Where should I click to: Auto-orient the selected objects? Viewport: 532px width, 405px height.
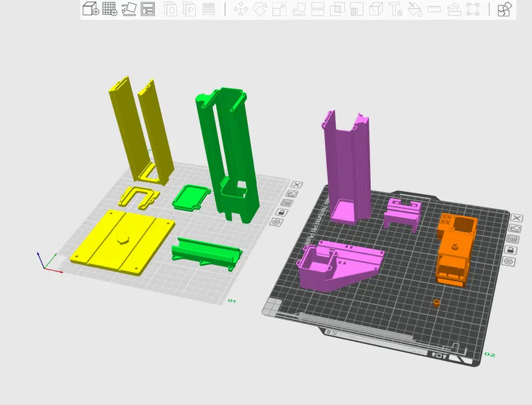coord(129,9)
